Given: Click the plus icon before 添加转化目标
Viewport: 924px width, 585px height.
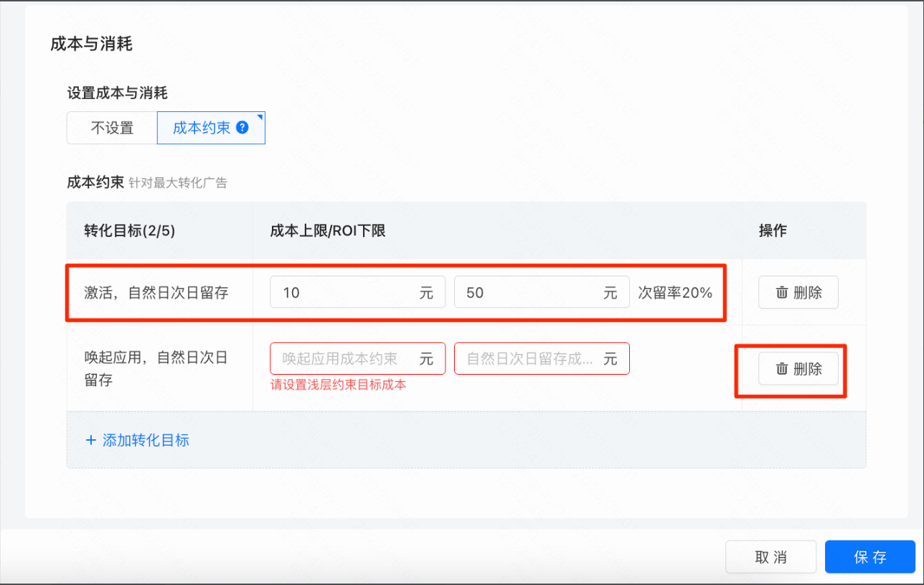Looking at the screenshot, I should (x=92, y=440).
